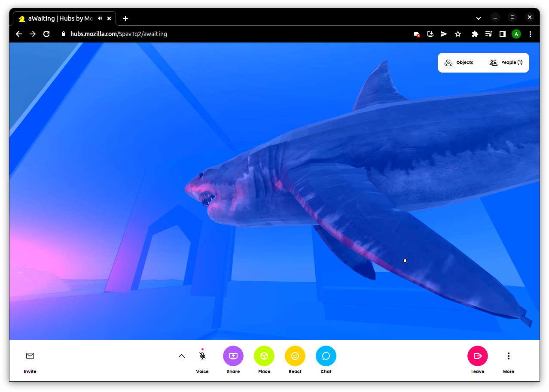
Task: Expand the audio settings chevron
Action: click(182, 356)
